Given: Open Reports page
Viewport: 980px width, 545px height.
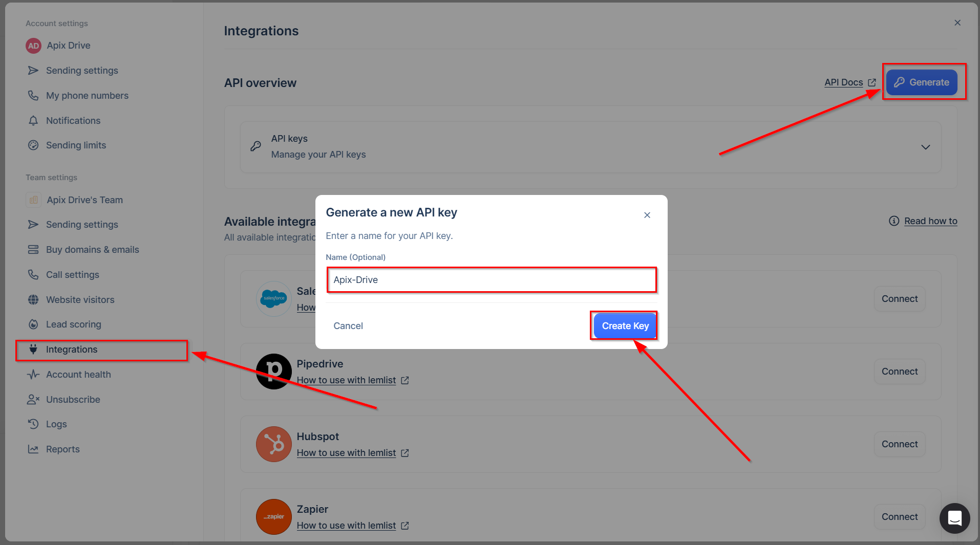Looking at the screenshot, I should pos(63,449).
